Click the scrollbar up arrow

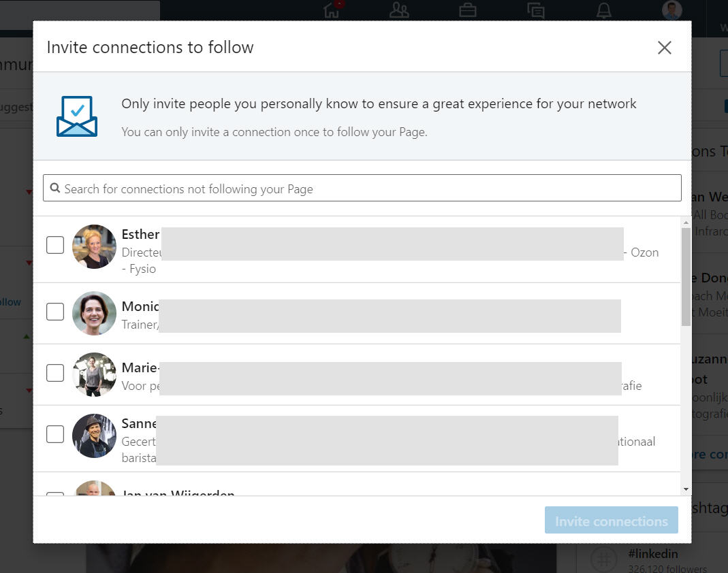pos(686,223)
